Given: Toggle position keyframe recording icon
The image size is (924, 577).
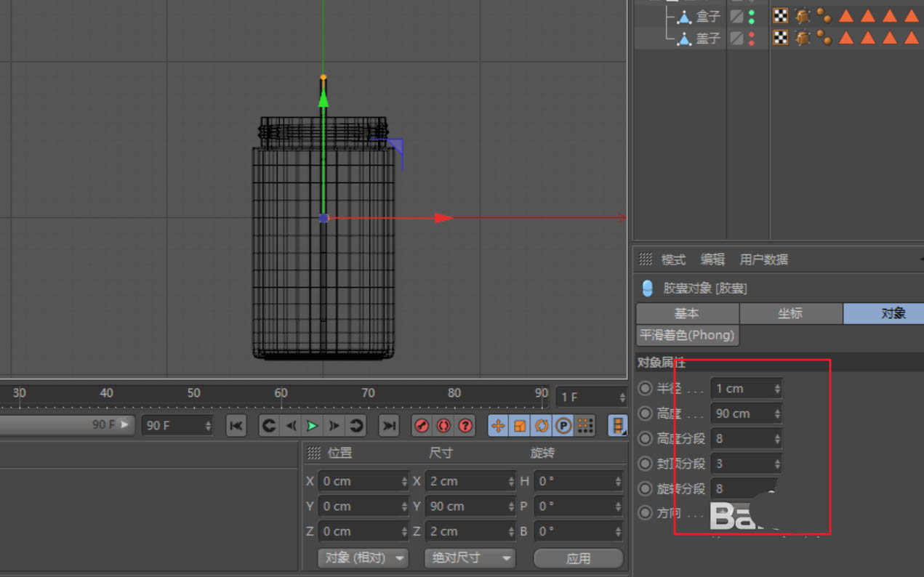Looking at the screenshot, I should coord(498,426).
